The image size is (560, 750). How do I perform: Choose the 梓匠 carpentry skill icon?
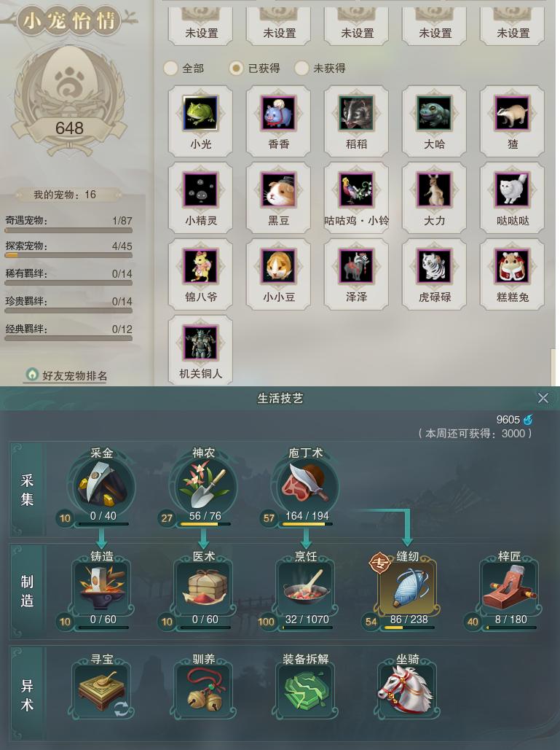509,588
